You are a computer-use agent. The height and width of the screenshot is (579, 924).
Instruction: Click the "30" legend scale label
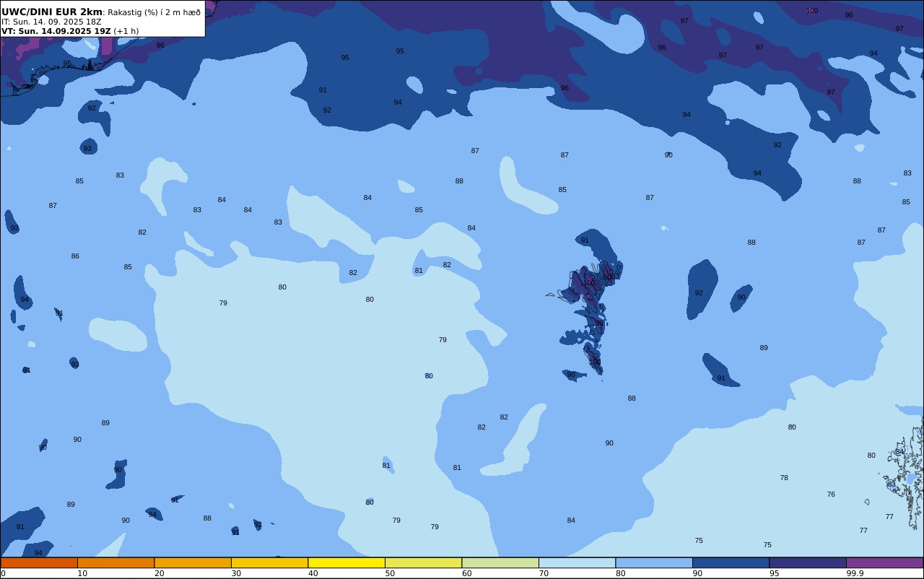point(236,573)
